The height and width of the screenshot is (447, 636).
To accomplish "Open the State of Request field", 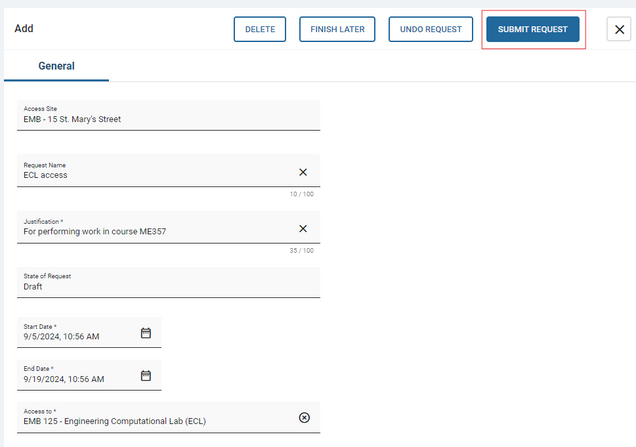I will (x=170, y=282).
